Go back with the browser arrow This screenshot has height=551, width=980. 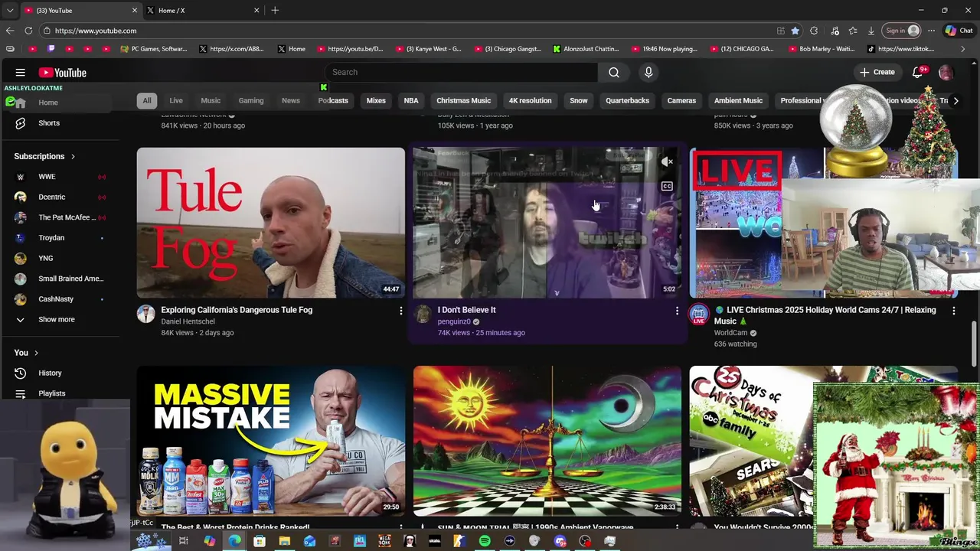pyautogui.click(x=10, y=31)
